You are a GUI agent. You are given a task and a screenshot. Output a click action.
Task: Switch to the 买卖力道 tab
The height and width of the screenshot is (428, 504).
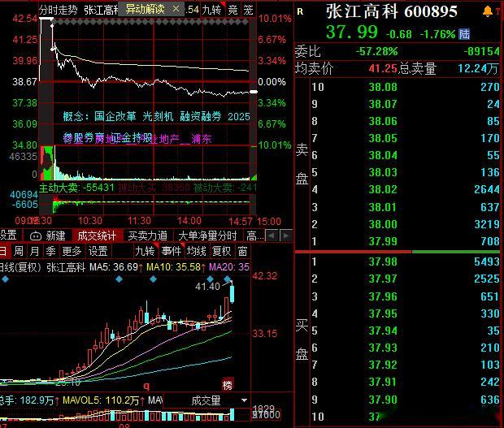click(147, 236)
